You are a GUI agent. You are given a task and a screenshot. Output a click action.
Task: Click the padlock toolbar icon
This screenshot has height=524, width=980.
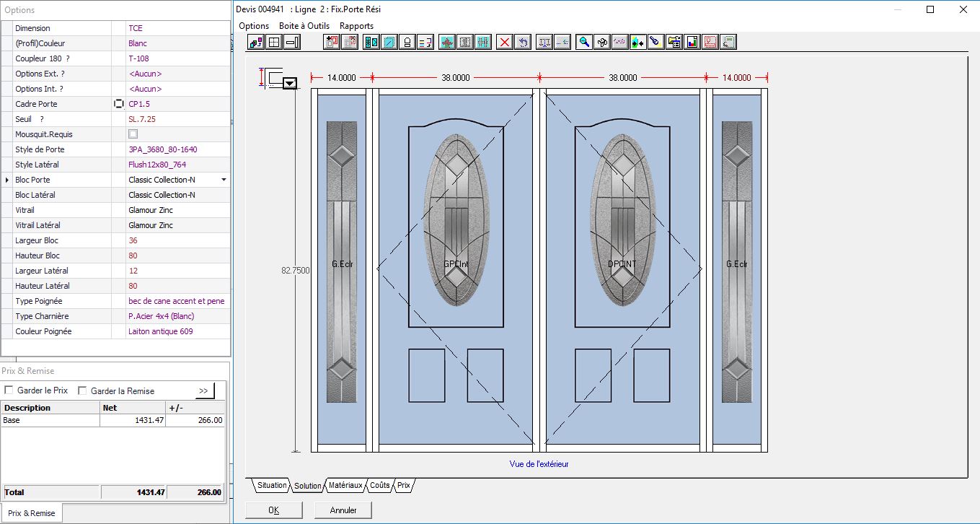coord(407,43)
